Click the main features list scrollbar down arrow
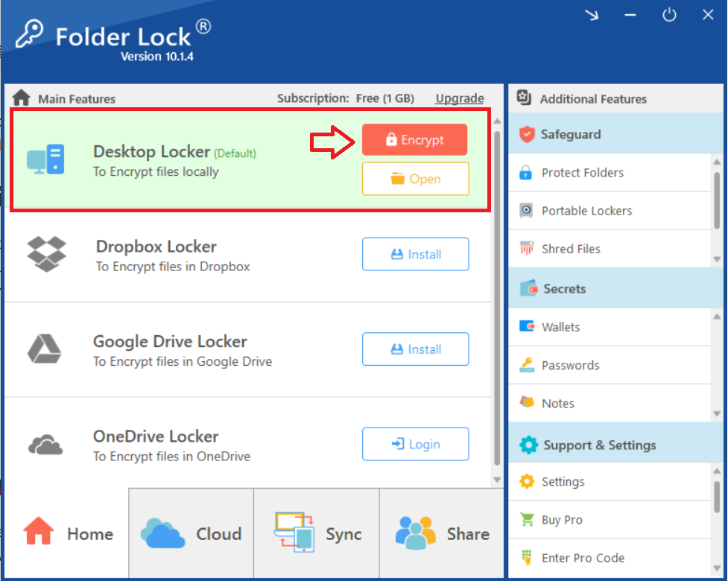 [497, 480]
